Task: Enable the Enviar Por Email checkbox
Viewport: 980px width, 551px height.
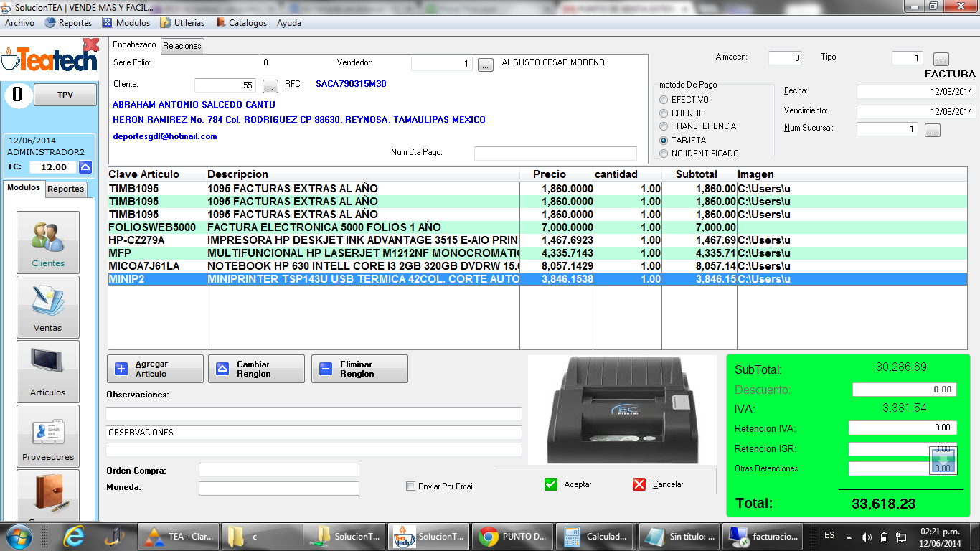Action: click(412, 486)
